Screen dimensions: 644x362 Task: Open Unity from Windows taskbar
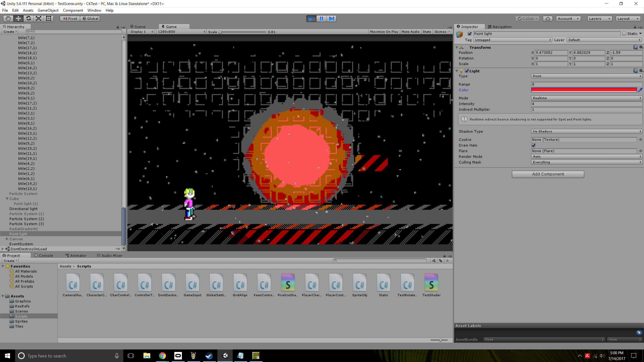coord(225,355)
